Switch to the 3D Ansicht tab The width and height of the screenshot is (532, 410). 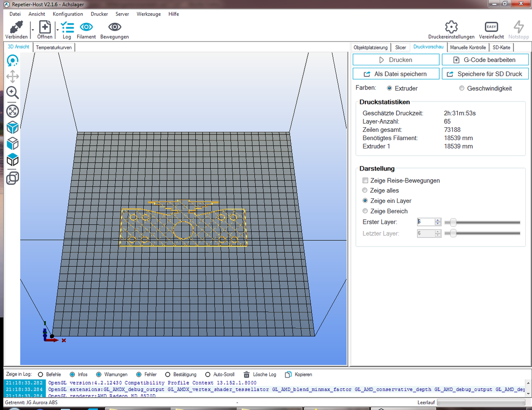[18, 47]
